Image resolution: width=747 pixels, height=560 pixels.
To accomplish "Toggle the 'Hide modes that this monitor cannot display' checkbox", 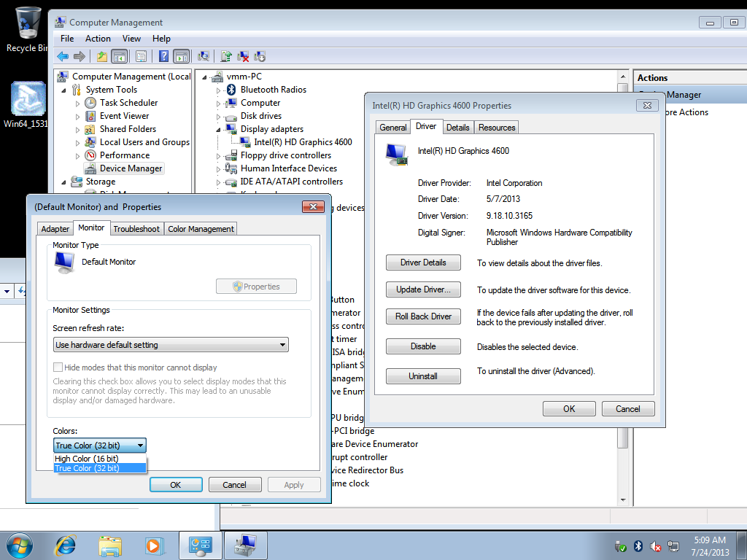I will click(58, 367).
